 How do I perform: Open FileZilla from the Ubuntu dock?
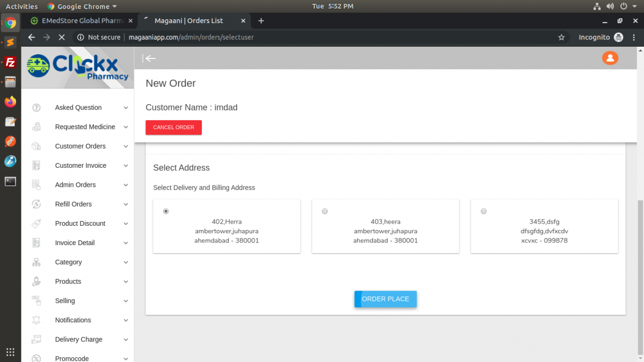pyautogui.click(x=10, y=62)
